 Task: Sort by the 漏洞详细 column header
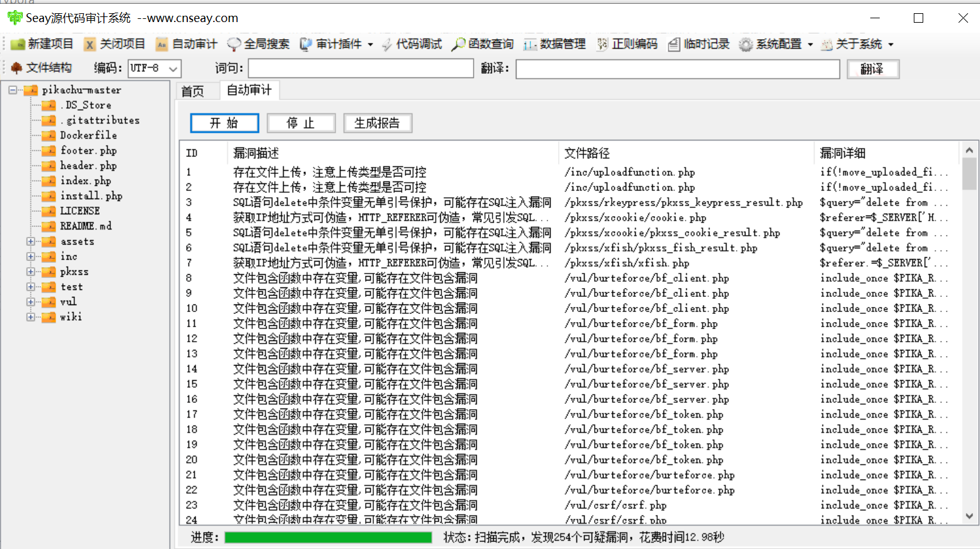tap(887, 153)
